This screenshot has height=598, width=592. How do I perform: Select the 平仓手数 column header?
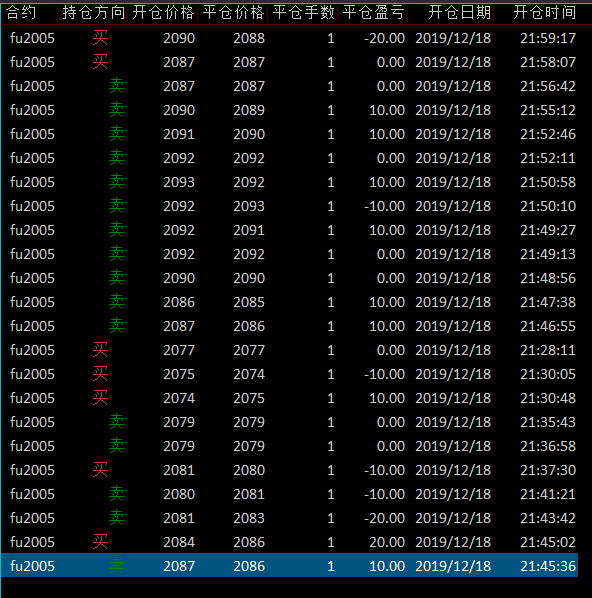point(303,13)
